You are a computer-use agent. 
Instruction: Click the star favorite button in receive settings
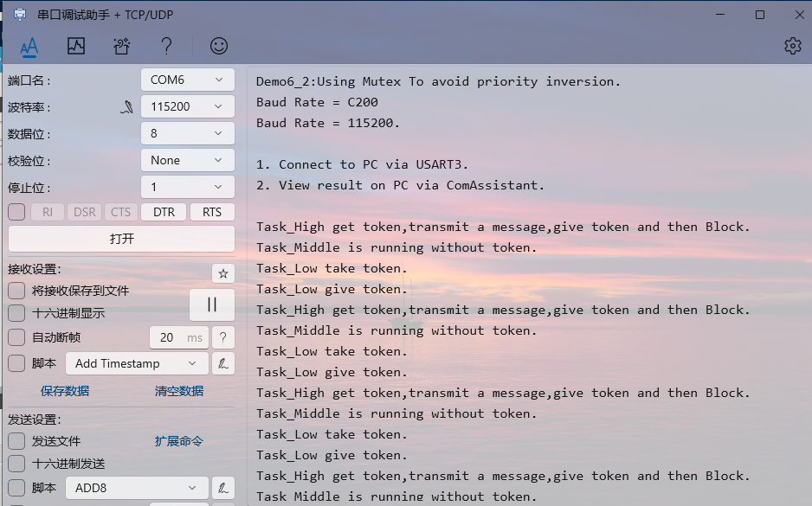pos(223,273)
